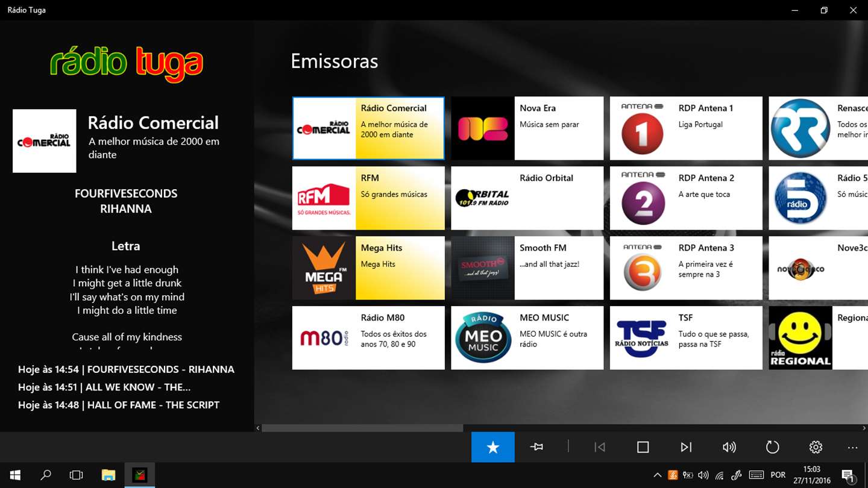Click the Emissoras heading
This screenshot has height=488, width=868.
[335, 61]
